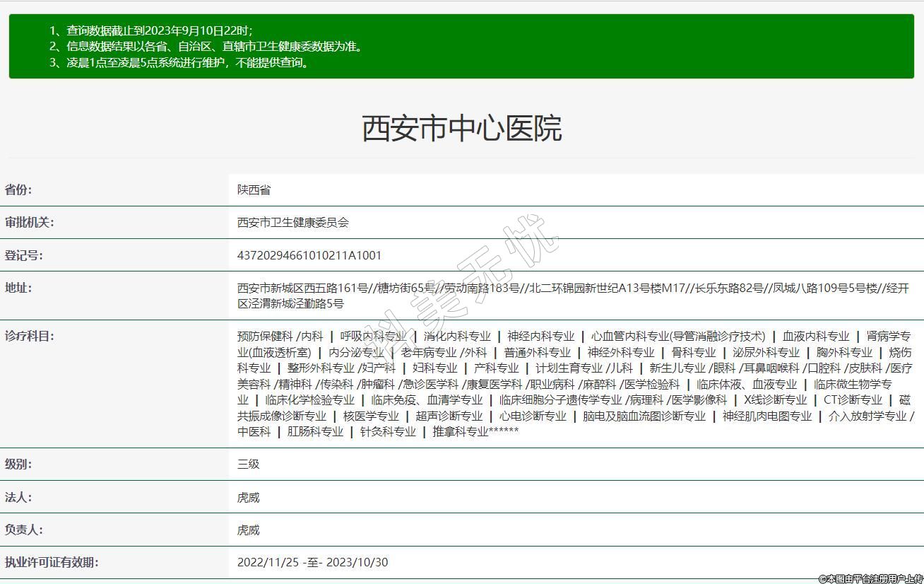Select the 陕西省 province value
The height and width of the screenshot is (584, 924).
click(254, 189)
